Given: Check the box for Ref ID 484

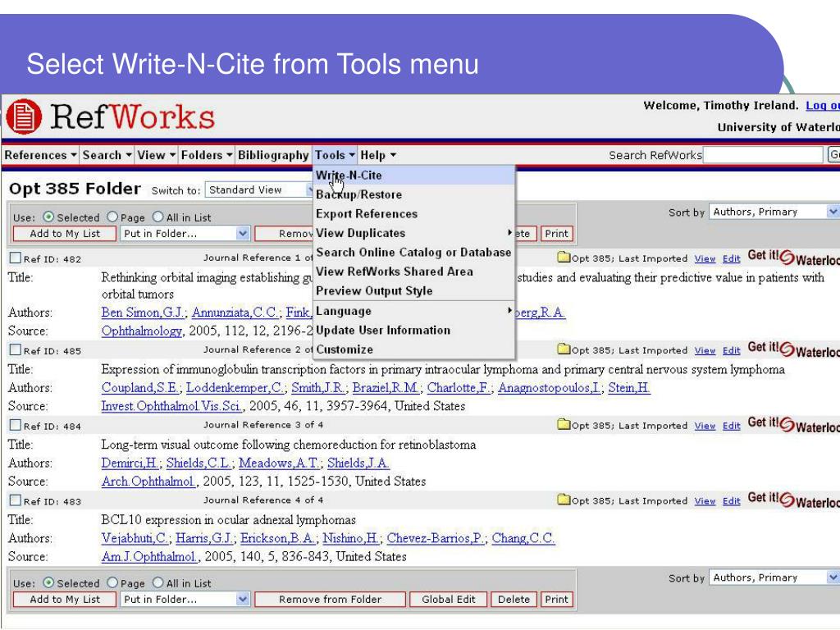Looking at the screenshot, I should click(16, 425).
